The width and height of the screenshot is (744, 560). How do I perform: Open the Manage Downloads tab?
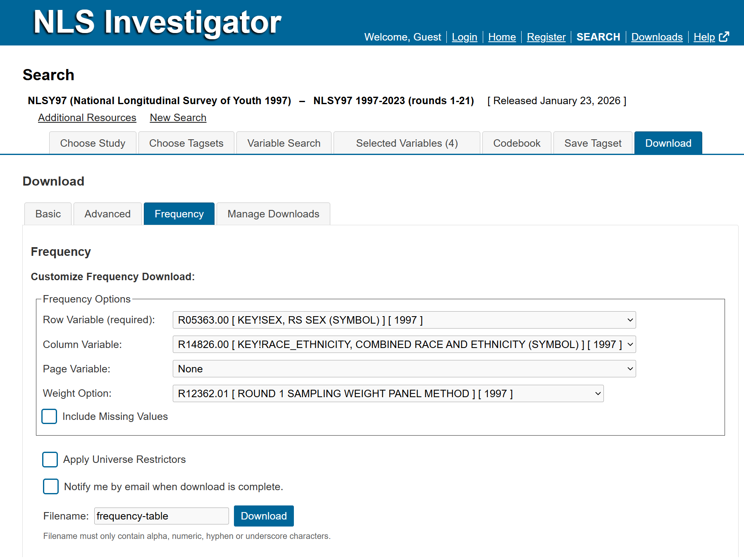[x=273, y=214]
